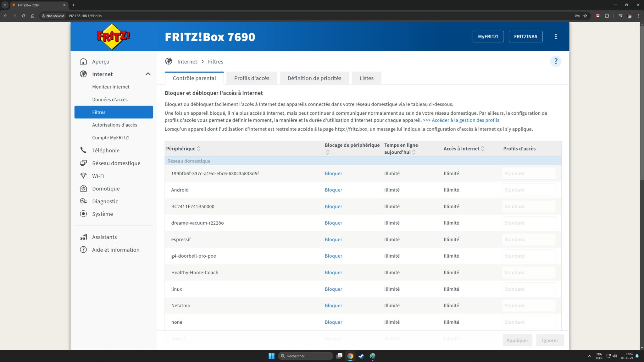Click the FRITZ!NAS button
This screenshot has width=644, height=362.
[525, 36]
